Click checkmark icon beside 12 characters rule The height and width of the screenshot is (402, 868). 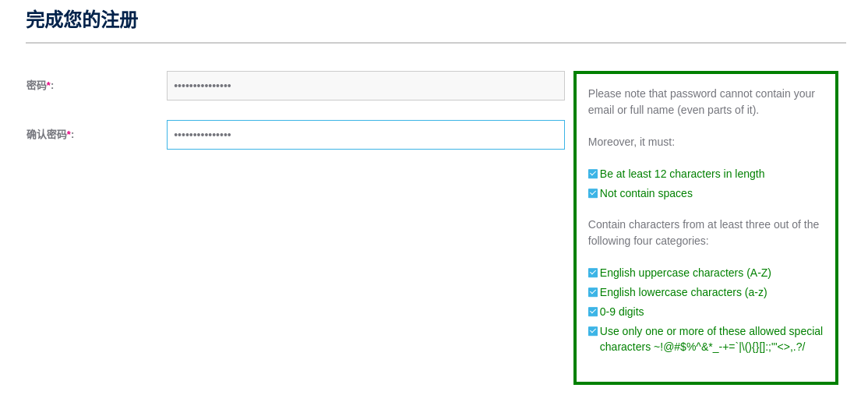pyautogui.click(x=593, y=174)
